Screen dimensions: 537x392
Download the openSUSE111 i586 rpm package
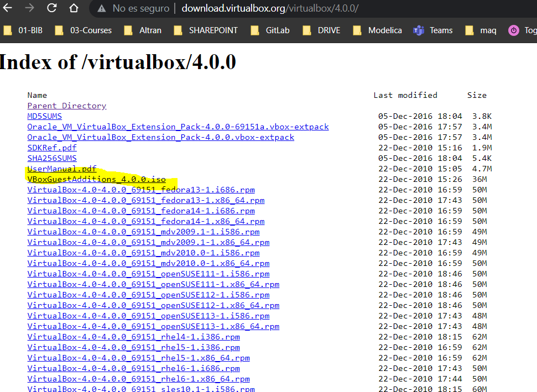(x=148, y=274)
